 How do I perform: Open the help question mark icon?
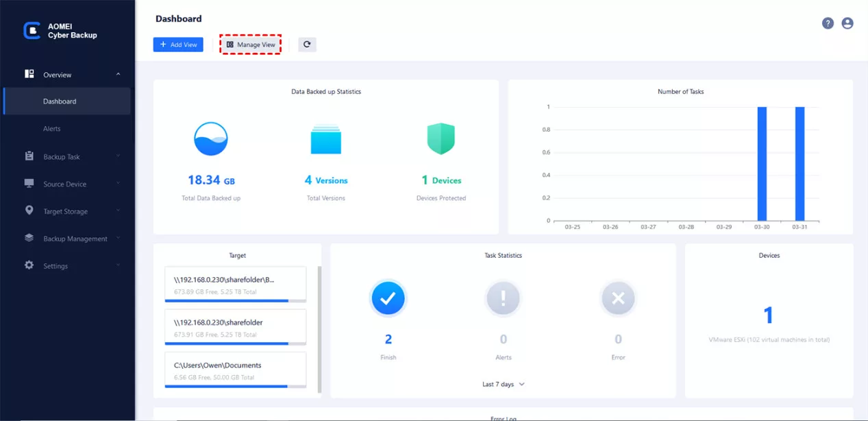point(828,23)
